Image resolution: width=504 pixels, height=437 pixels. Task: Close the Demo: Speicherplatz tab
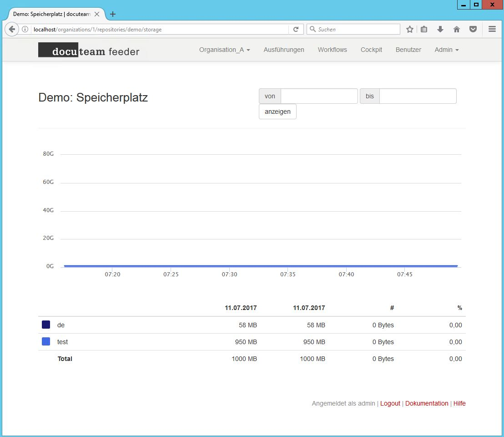tap(97, 14)
